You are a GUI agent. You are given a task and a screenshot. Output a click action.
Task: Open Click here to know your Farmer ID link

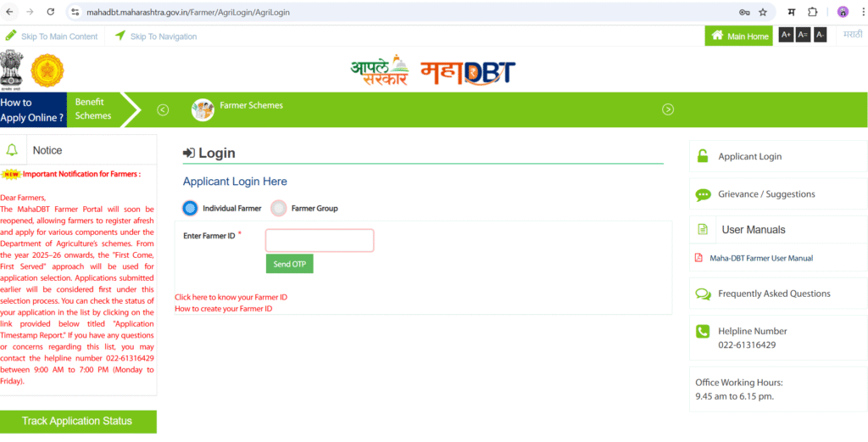coord(231,297)
